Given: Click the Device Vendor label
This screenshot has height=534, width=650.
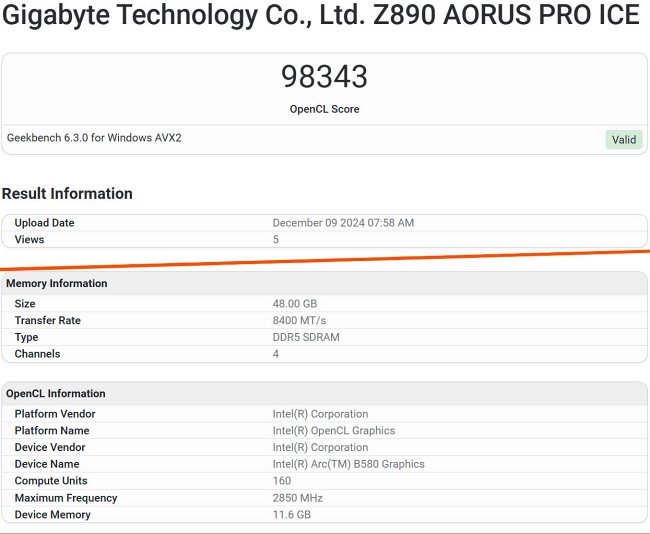Looking at the screenshot, I should (x=50, y=447).
